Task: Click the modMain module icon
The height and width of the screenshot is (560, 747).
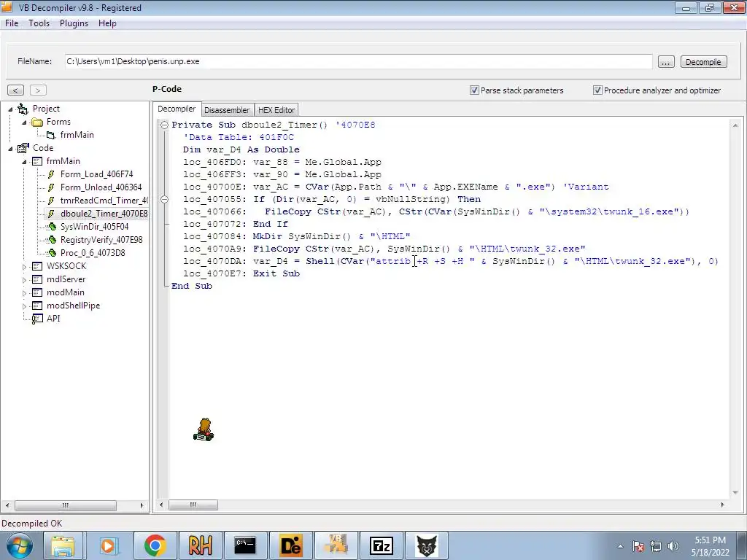Action: tap(36, 292)
